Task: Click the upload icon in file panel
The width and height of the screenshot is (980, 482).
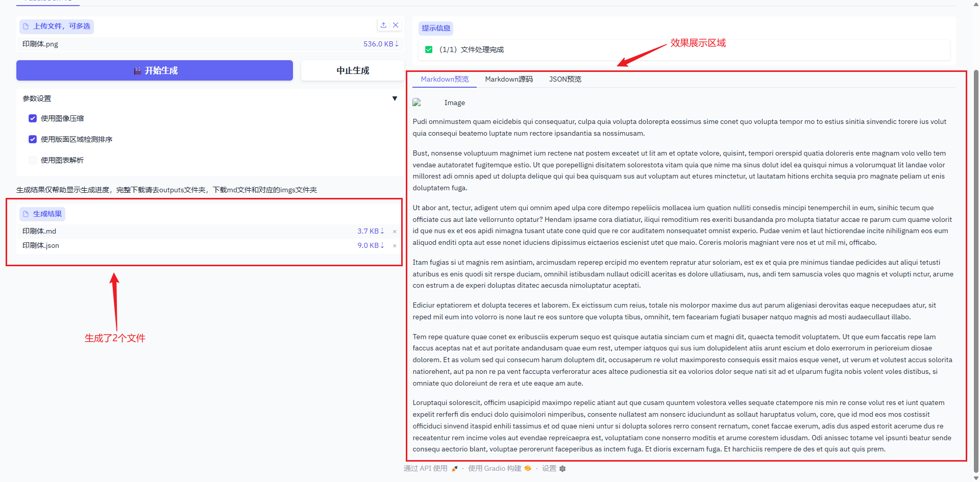Action: tap(383, 25)
